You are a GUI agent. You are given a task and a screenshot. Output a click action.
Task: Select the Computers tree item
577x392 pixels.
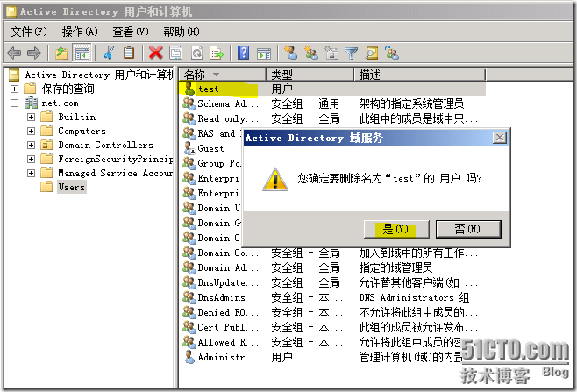pos(82,131)
